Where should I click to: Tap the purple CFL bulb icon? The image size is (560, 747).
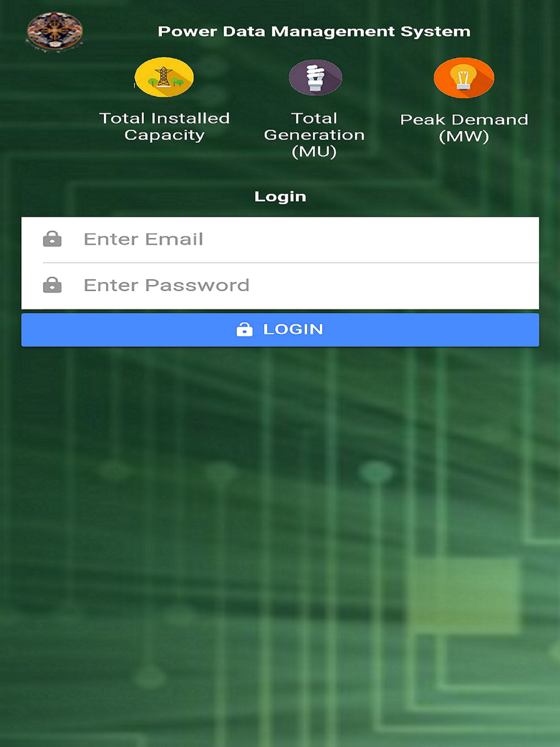(315, 77)
